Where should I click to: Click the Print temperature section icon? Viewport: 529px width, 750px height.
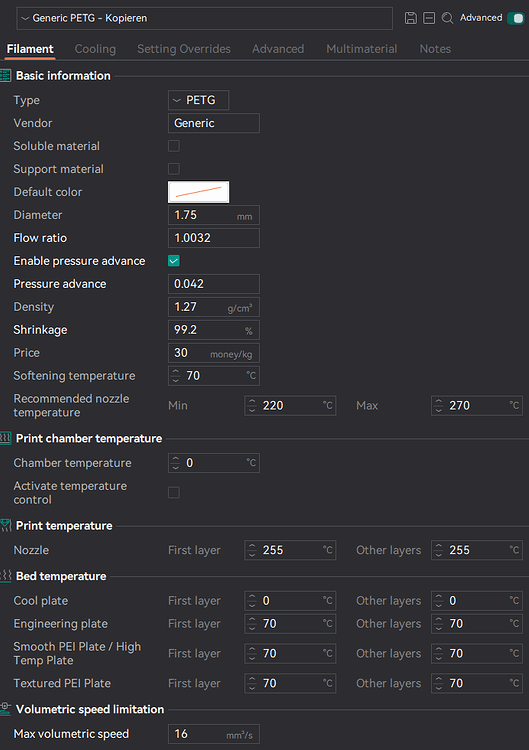(5, 525)
